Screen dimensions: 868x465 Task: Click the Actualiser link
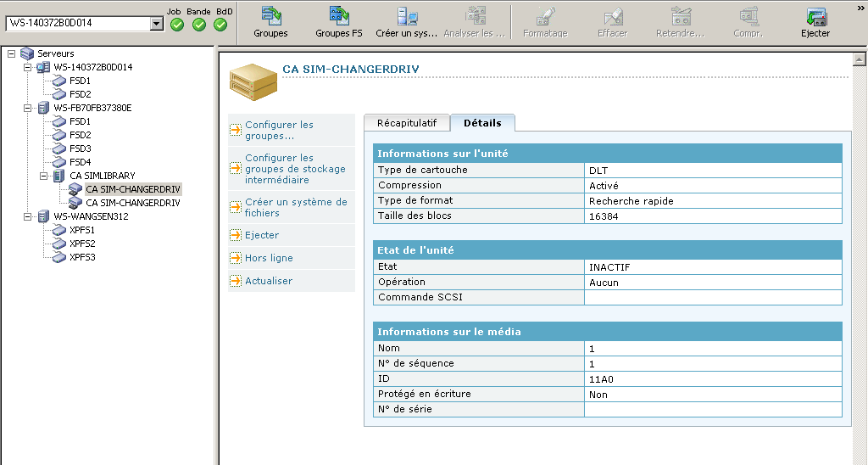268,281
